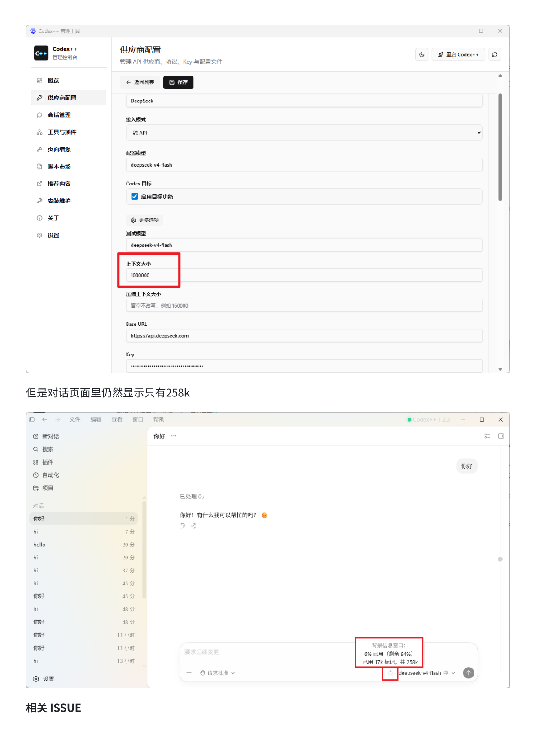535x756 pixels.
Task: Click the 压缩上下文大小 input field
Action: point(304,306)
